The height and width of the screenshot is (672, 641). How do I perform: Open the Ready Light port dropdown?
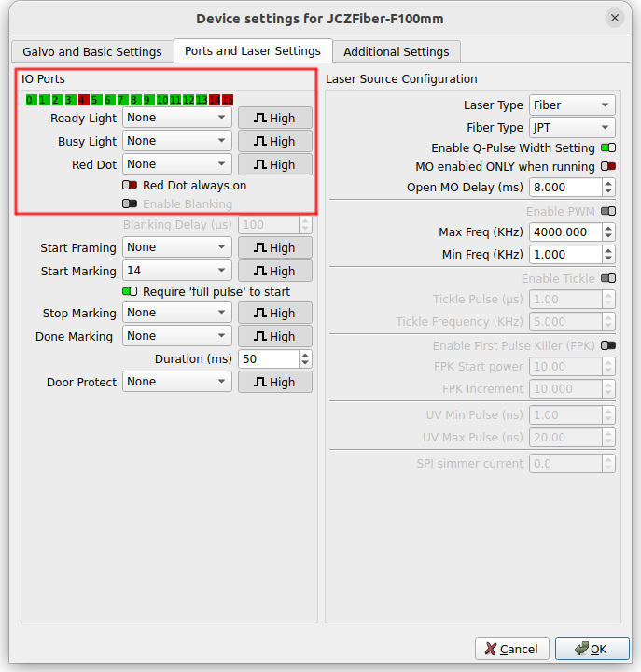(177, 118)
